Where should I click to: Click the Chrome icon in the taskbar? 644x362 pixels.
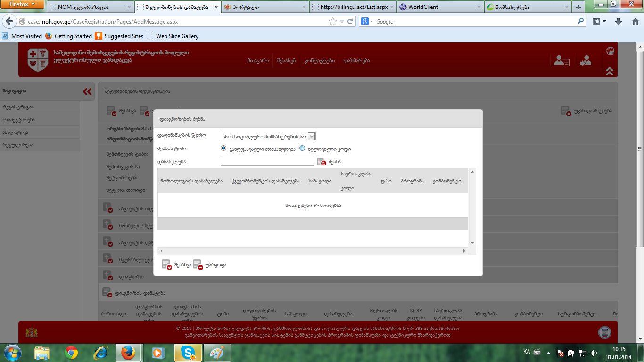(71, 353)
